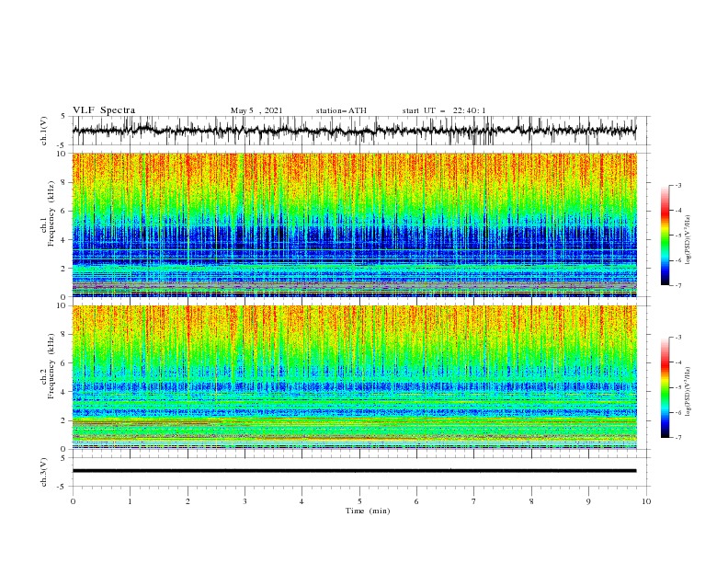
Task: Click the '0' time axis tick label
Action: click(73, 501)
